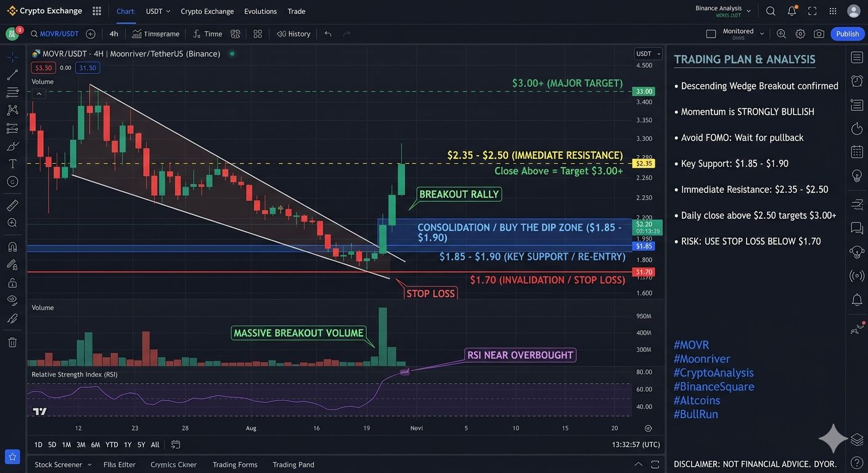The height and width of the screenshot is (473, 868).
Task: Click the go-to-date calendar icon
Action: (x=176, y=445)
